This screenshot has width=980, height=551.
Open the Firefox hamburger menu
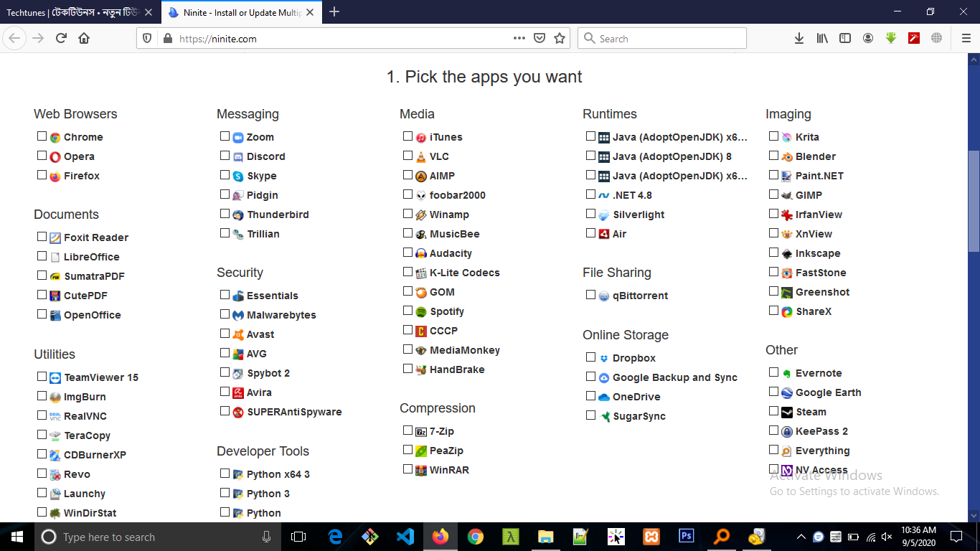click(x=966, y=39)
